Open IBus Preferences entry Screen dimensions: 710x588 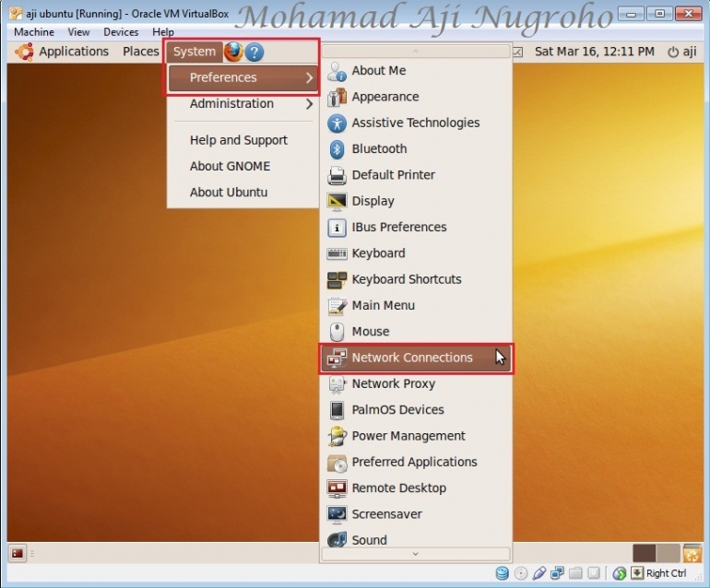click(416, 228)
